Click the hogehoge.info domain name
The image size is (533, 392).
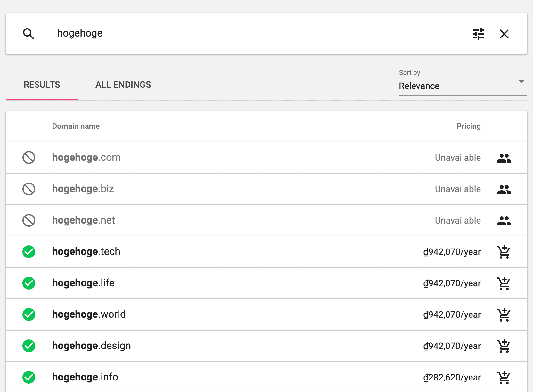[85, 377]
